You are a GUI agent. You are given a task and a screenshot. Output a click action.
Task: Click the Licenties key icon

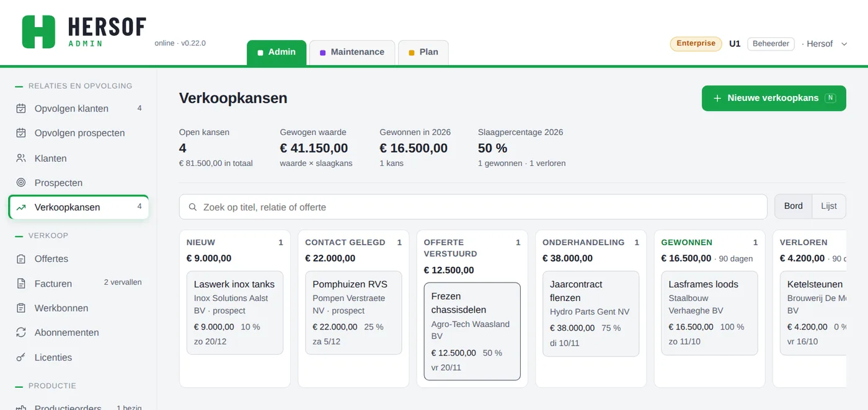point(21,357)
